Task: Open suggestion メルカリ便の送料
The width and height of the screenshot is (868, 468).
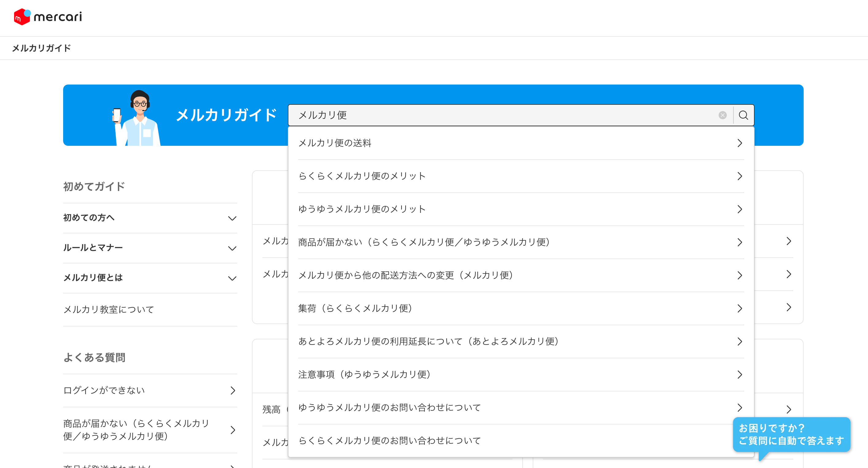Action: 521,143
